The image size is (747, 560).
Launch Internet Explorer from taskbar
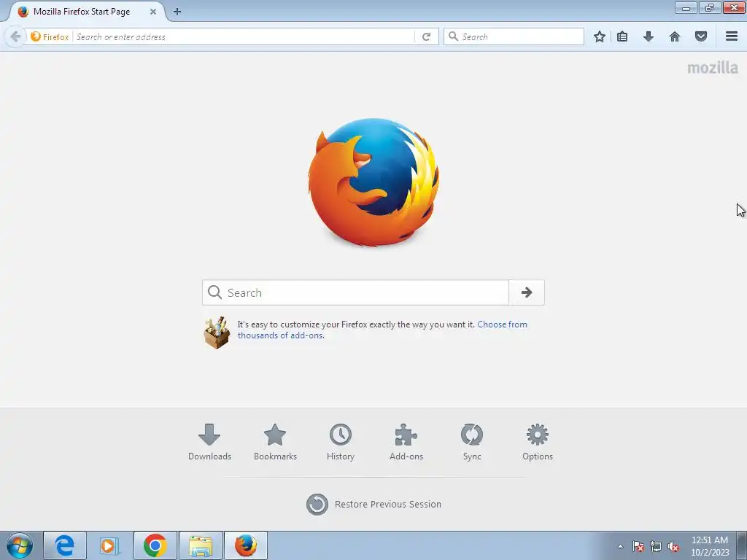[x=65, y=545]
